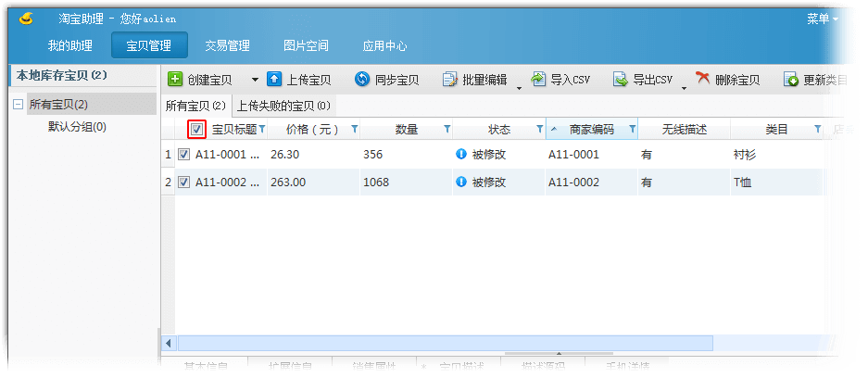Switch to 交易管理 tab
Screen dimensions: 868x378
(x=228, y=45)
